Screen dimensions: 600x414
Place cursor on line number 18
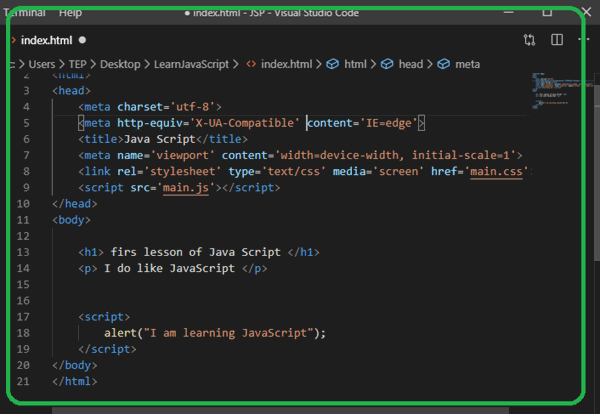(x=23, y=333)
